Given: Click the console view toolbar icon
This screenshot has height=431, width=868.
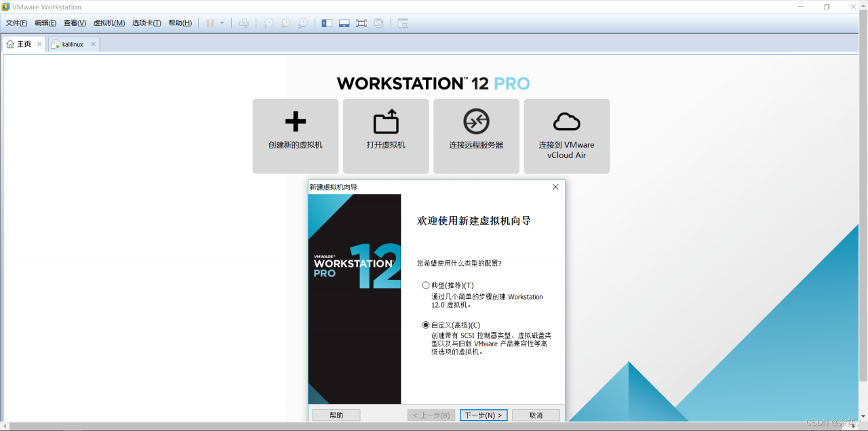Looking at the screenshot, I should click(403, 23).
